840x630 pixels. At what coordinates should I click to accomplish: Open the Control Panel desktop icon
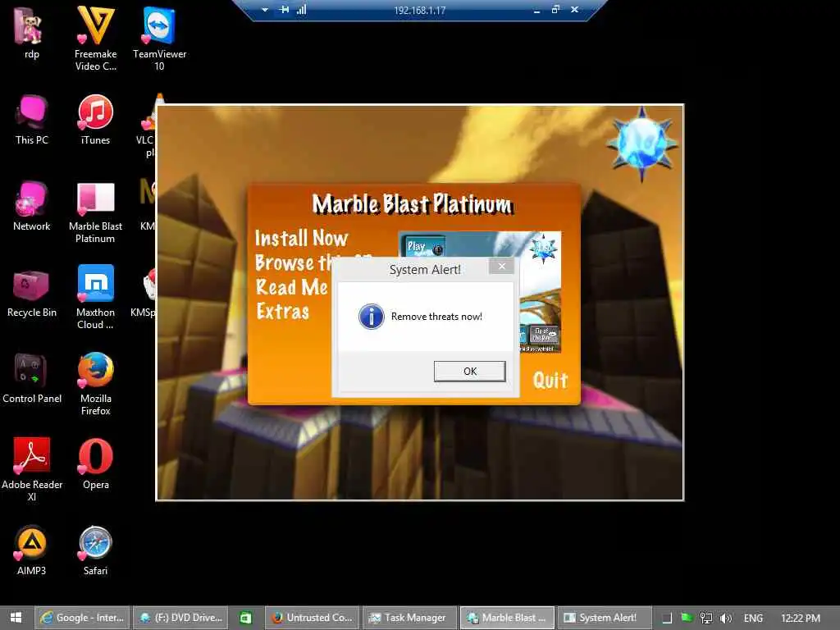point(32,379)
